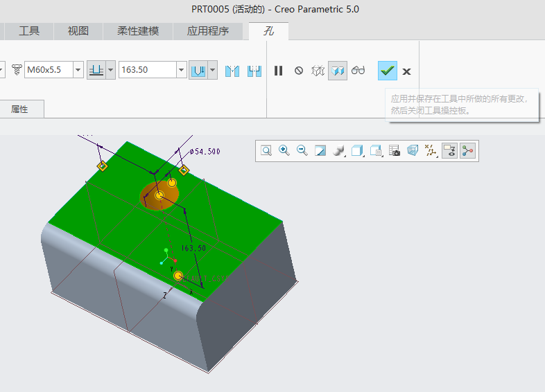The image size is (545, 392).
Task: Select the no preview mode icon
Action: (x=299, y=71)
